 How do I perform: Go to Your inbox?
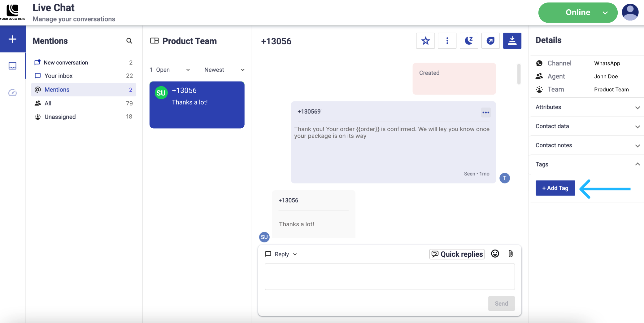84,76
